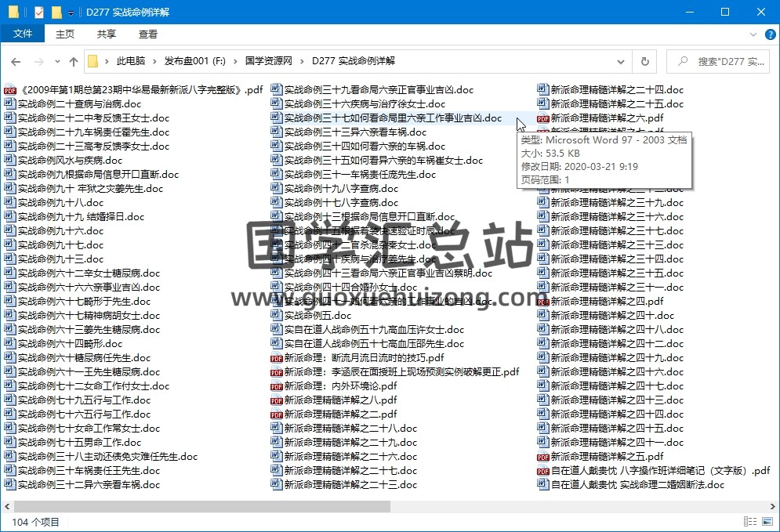This screenshot has width=780, height=532.
Task: Open the address bar history dropdown
Action: click(x=622, y=62)
